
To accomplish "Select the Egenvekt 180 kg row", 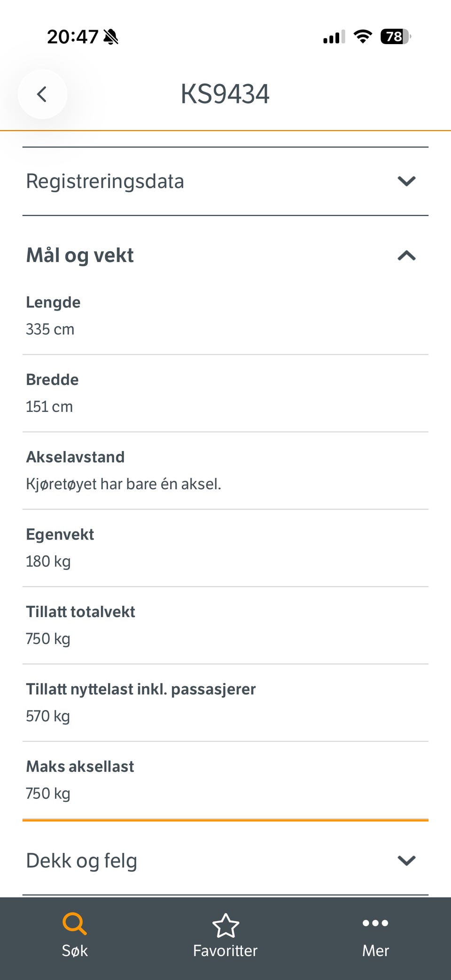I will (225, 548).
